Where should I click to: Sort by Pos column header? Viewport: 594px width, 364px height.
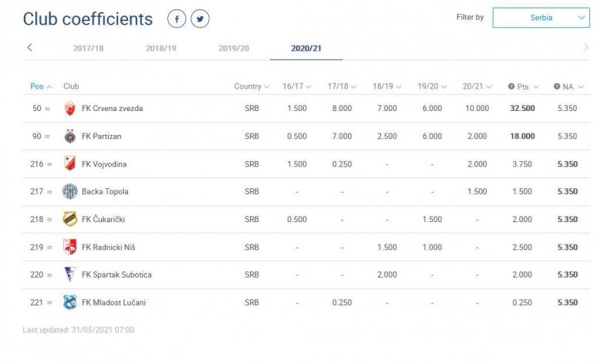click(x=41, y=86)
